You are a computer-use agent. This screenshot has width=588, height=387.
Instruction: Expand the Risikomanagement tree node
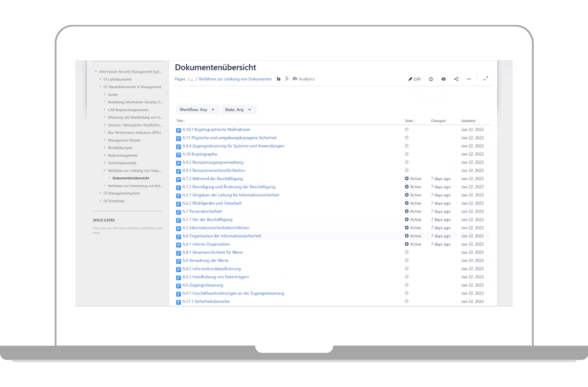105,155
